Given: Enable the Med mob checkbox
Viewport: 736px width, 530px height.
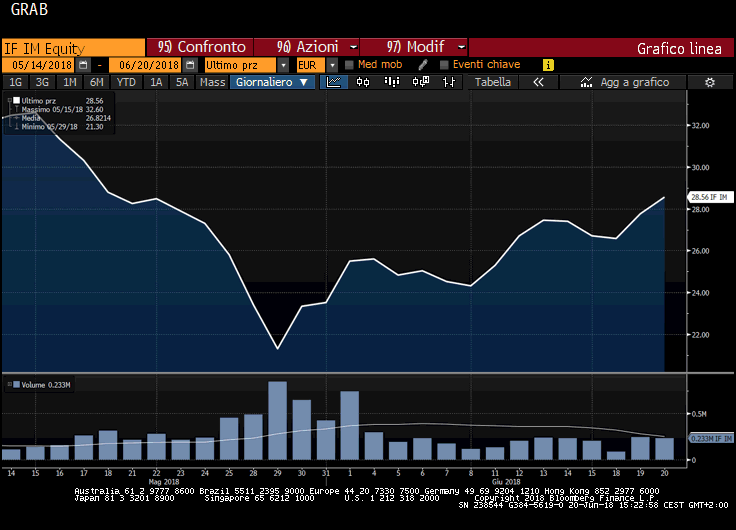Looking at the screenshot, I should [x=349, y=64].
